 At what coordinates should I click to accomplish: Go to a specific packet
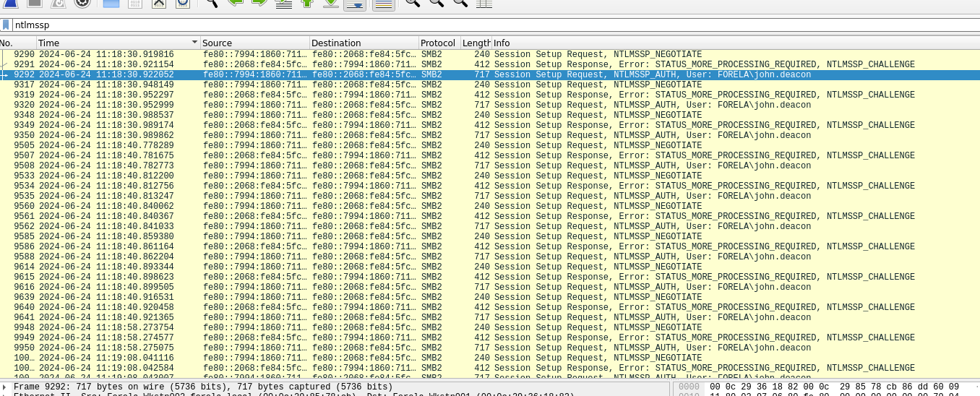click(x=283, y=4)
